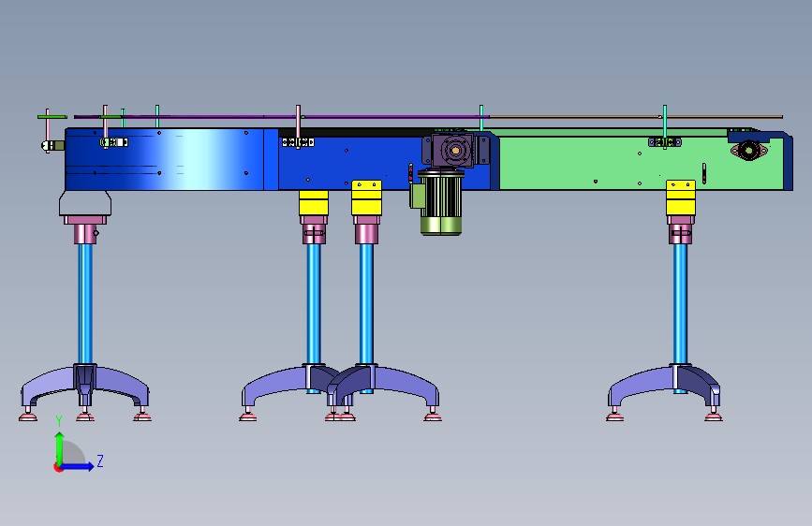Click the green Y axis arrow of the triad

coord(60,448)
